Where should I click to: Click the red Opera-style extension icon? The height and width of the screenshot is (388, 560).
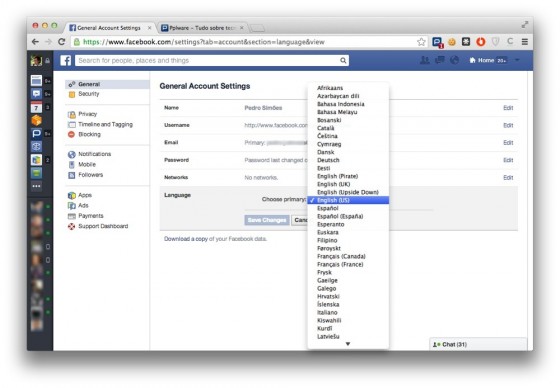point(481,42)
